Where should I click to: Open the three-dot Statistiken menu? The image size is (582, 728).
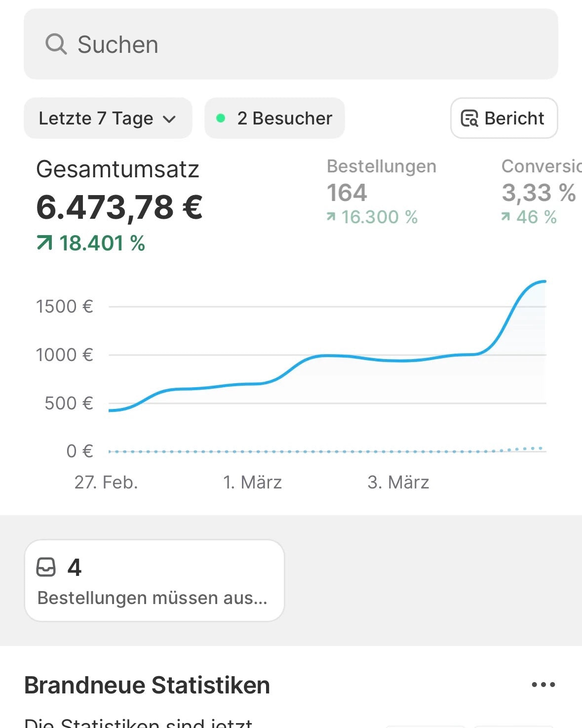point(543,685)
